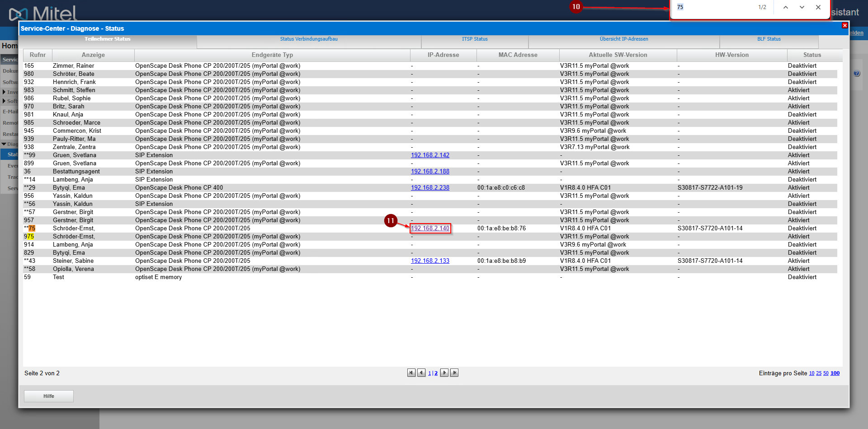Sort by Rufnr column header
868x429 pixels.
pos(38,55)
